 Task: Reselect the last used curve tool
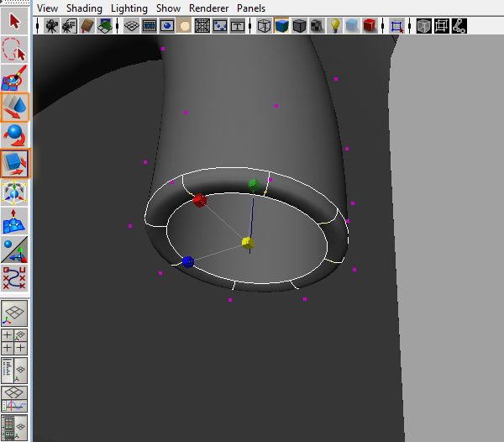[x=14, y=278]
